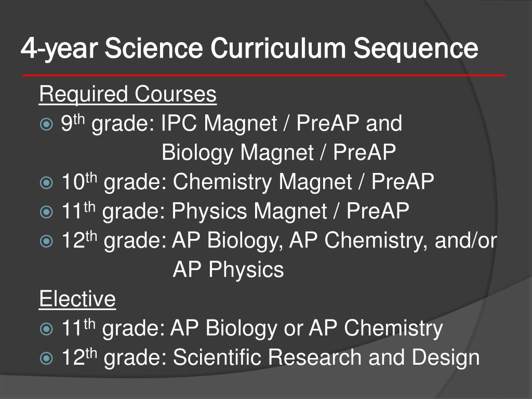Image resolution: width=532 pixels, height=399 pixels.
Task: Click the bullet icon beside 9th grade
Action: 46,124
